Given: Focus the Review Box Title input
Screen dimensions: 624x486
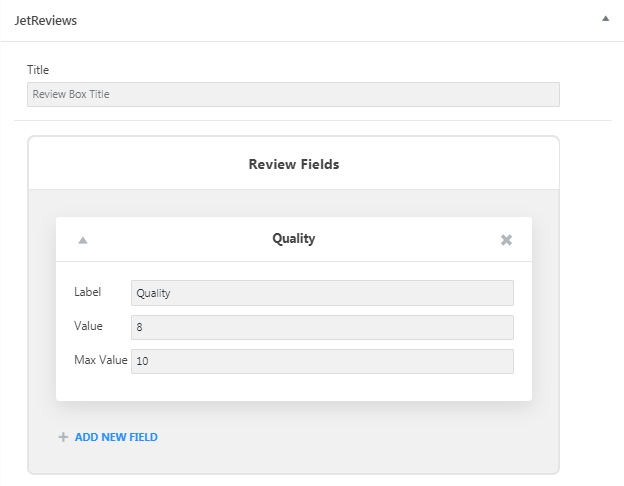Looking at the screenshot, I should coord(293,94).
